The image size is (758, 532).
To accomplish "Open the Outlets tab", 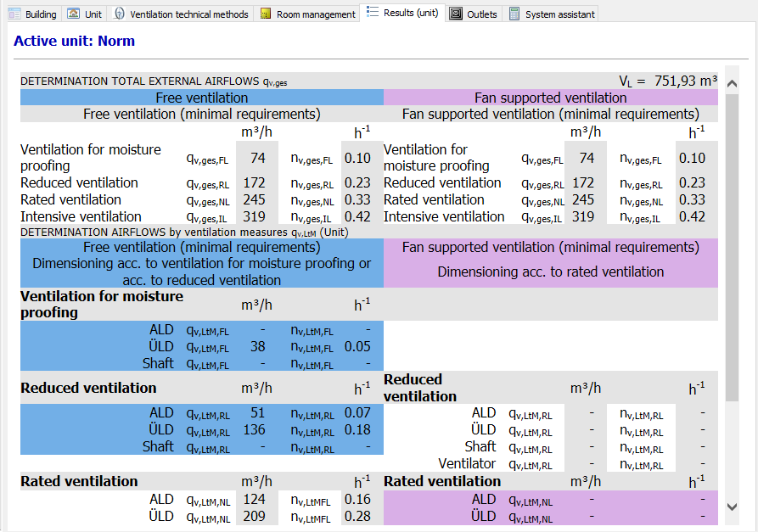I will click(474, 14).
